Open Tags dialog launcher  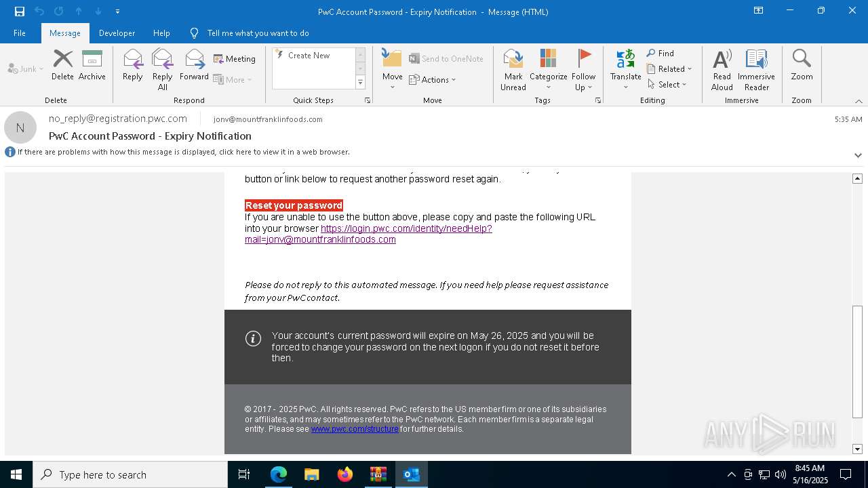coord(598,100)
